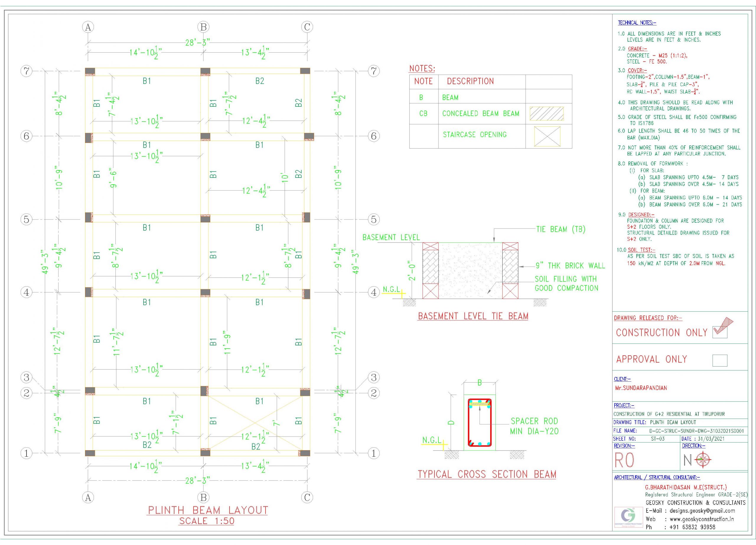Click the client name Mr.SUNDARAPANDIAN
This screenshot has width=756, height=545.
[641, 388]
